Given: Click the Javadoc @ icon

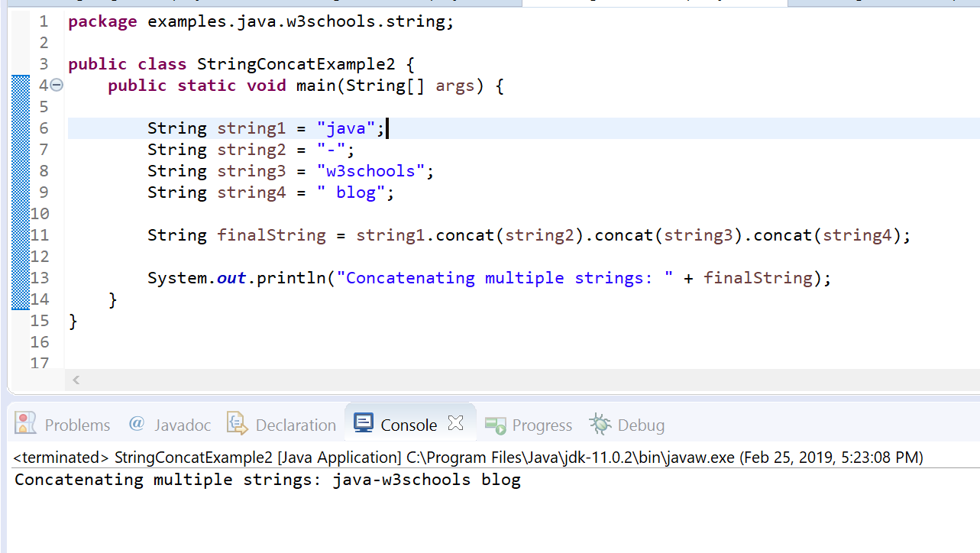Looking at the screenshot, I should click(137, 424).
